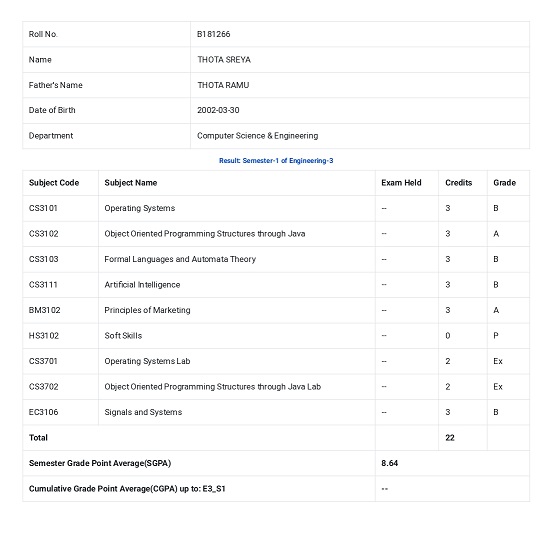
Task: Select the SGPA value 8.64
Action: [x=389, y=463]
